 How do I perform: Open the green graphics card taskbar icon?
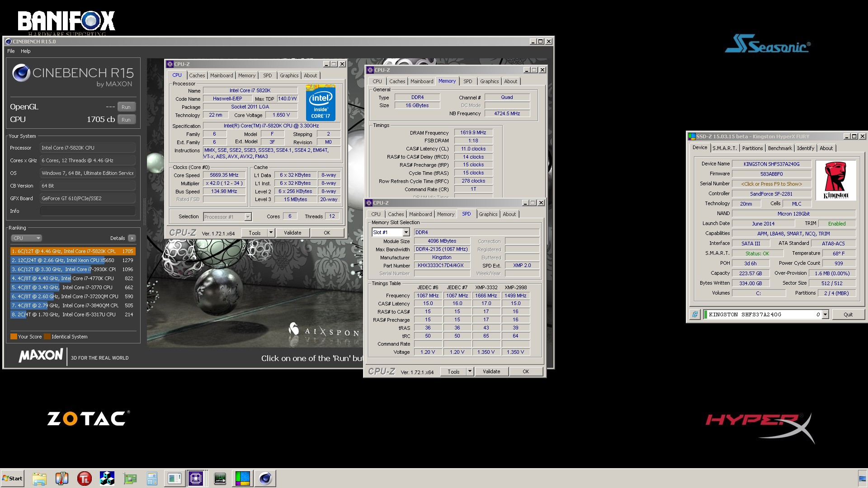[x=130, y=479]
